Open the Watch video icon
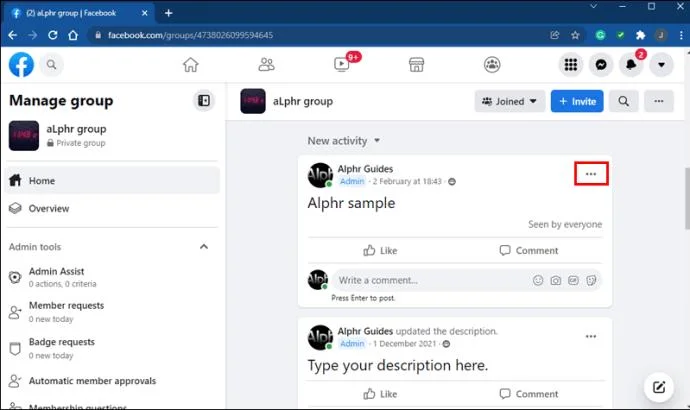 coord(341,65)
